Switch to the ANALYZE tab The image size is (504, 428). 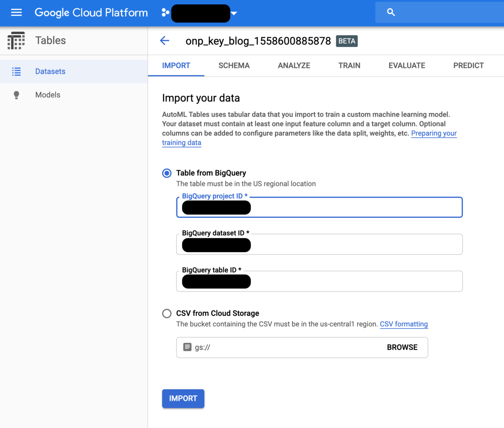click(294, 65)
